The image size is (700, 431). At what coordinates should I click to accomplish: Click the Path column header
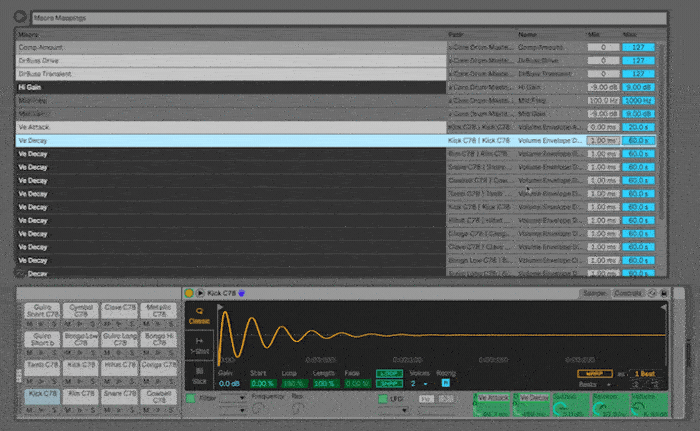pyautogui.click(x=455, y=34)
